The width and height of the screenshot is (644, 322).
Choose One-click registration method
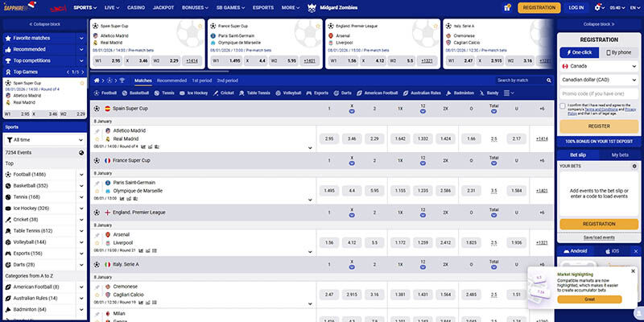click(x=579, y=52)
